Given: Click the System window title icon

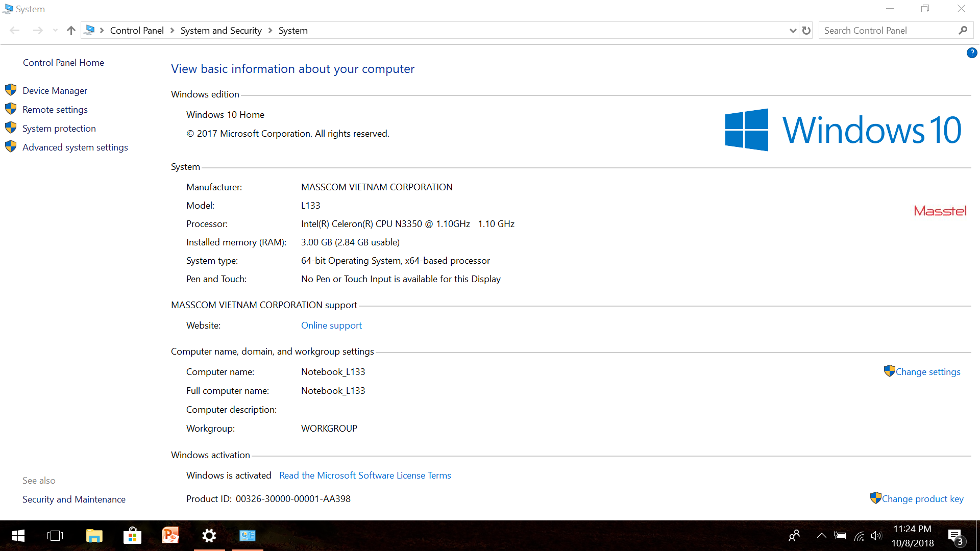Looking at the screenshot, I should (8, 9).
